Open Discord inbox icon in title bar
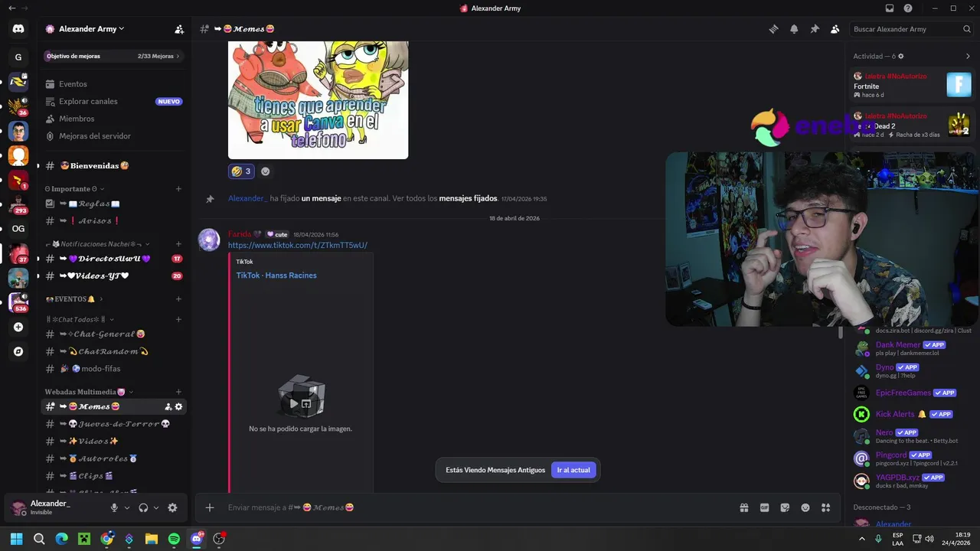 pyautogui.click(x=890, y=8)
